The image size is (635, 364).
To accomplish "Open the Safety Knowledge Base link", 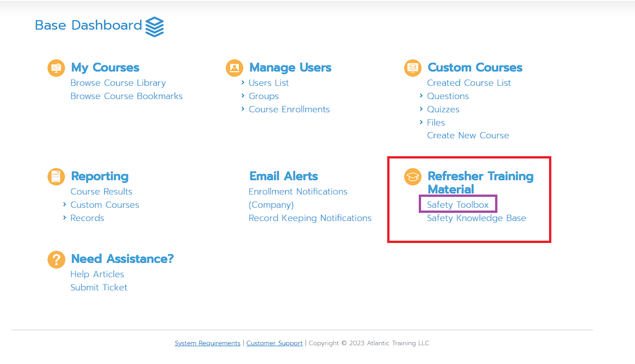I will tap(476, 218).
